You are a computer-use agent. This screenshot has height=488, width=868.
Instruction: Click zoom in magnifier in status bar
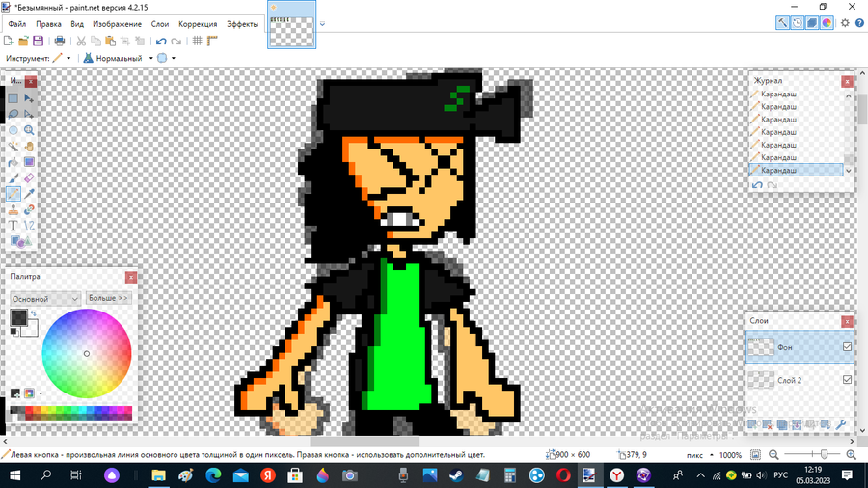point(852,455)
